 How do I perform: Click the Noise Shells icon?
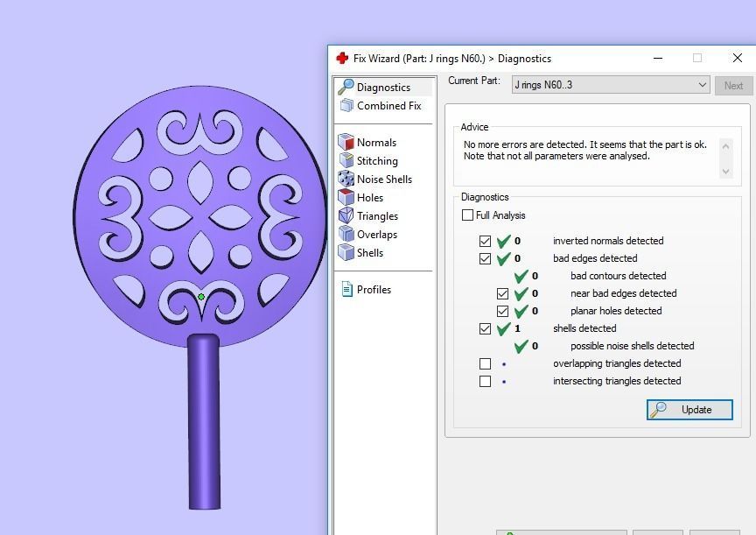346,179
